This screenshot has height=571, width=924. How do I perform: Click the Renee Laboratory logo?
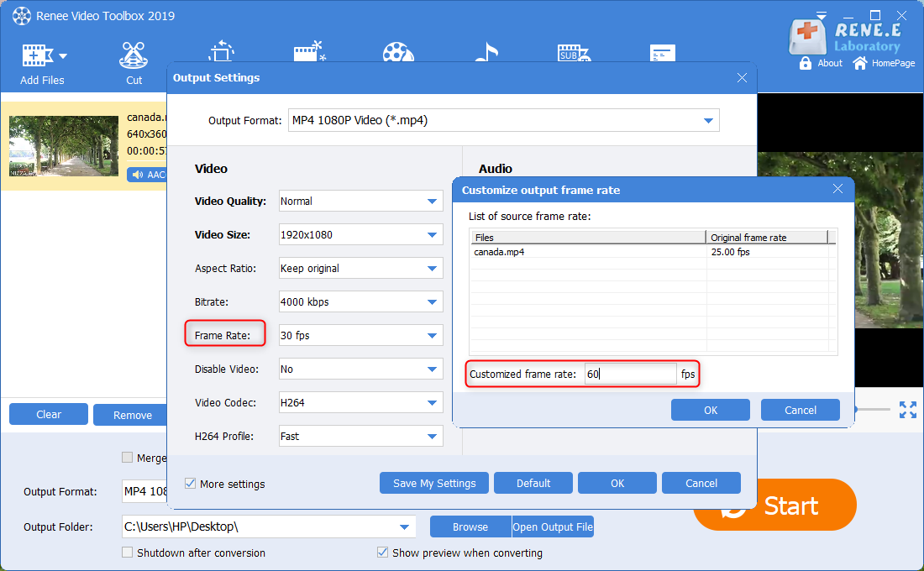(x=845, y=35)
